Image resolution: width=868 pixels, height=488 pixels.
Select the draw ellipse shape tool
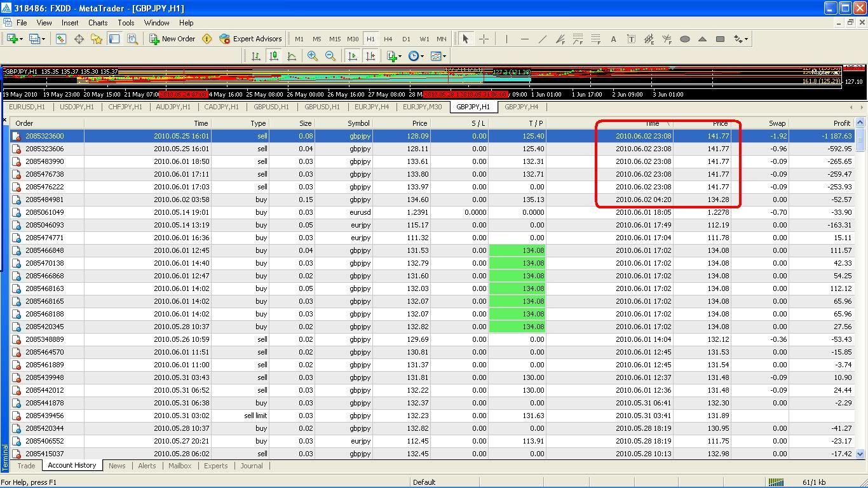(x=685, y=39)
